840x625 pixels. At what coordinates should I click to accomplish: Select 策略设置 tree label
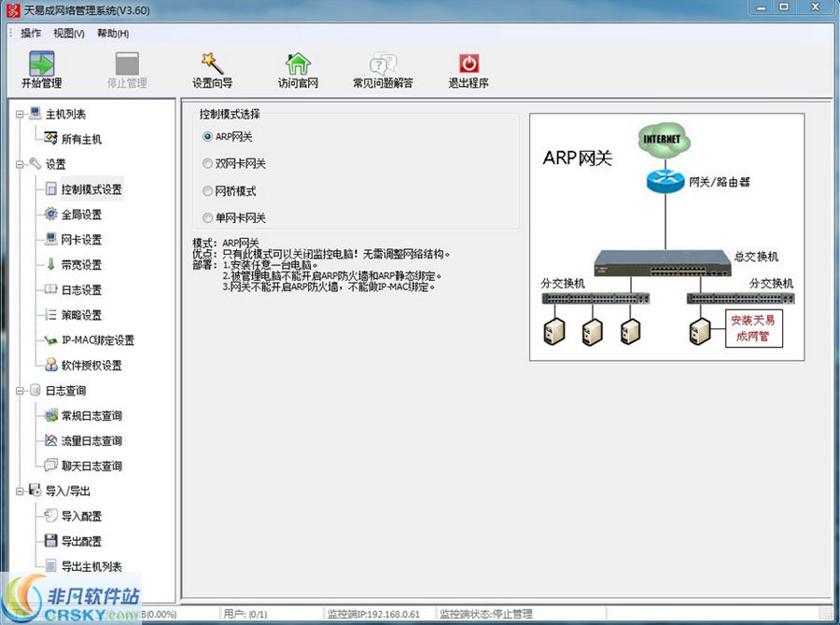[x=81, y=315]
